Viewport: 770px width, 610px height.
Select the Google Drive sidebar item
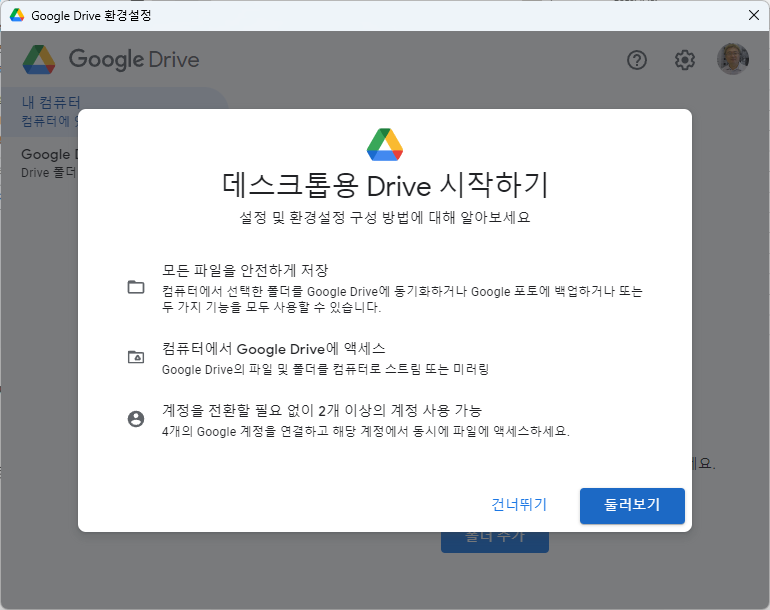tap(45, 154)
